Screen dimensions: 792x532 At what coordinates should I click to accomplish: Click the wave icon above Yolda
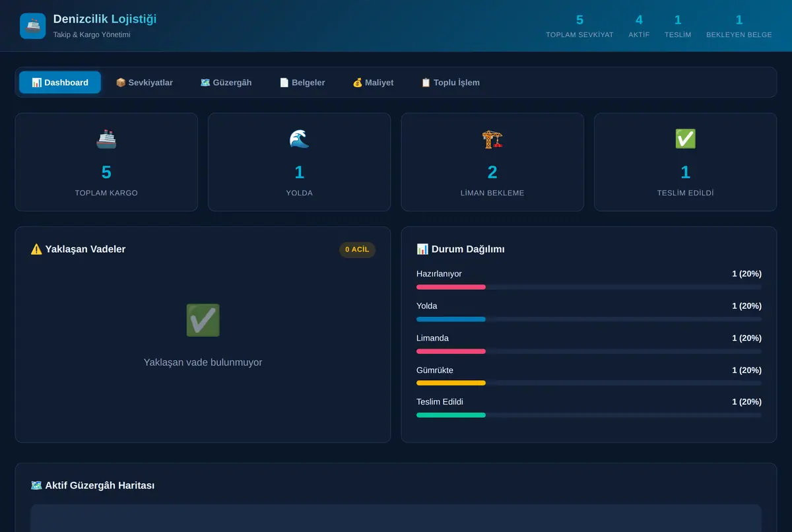299,139
